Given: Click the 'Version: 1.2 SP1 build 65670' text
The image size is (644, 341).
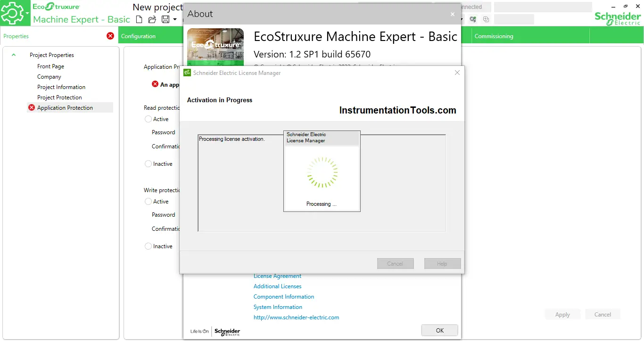Looking at the screenshot, I should point(312,54).
